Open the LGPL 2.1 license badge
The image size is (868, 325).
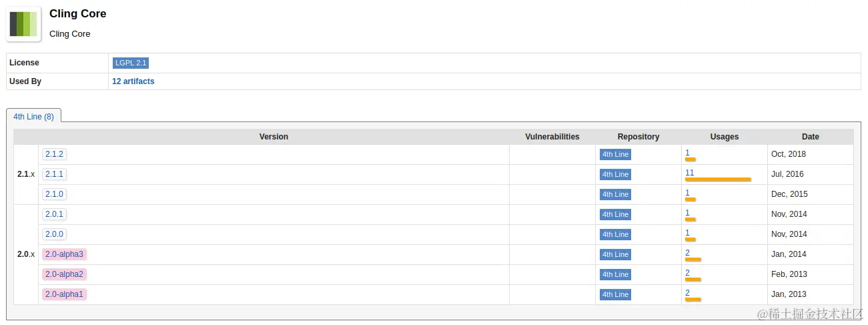131,63
